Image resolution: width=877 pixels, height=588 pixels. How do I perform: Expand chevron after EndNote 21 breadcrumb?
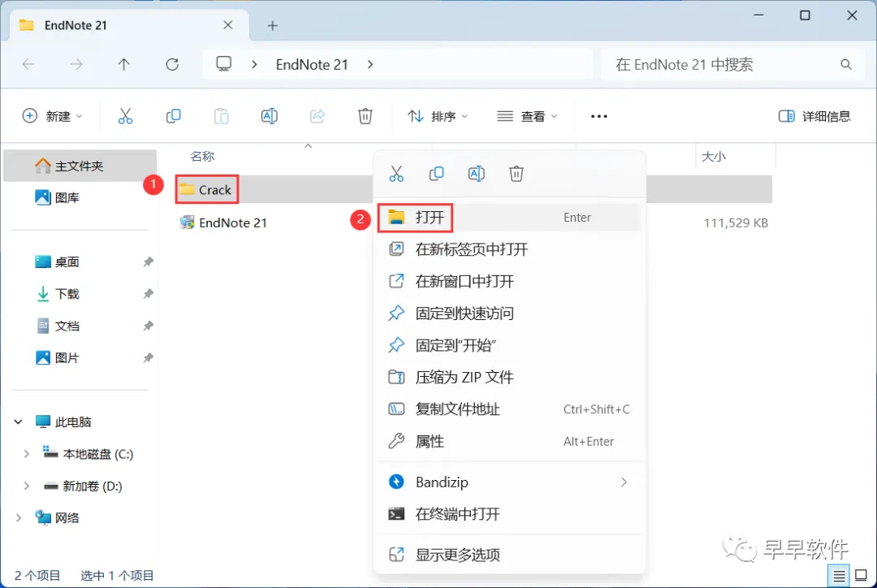click(370, 65)
